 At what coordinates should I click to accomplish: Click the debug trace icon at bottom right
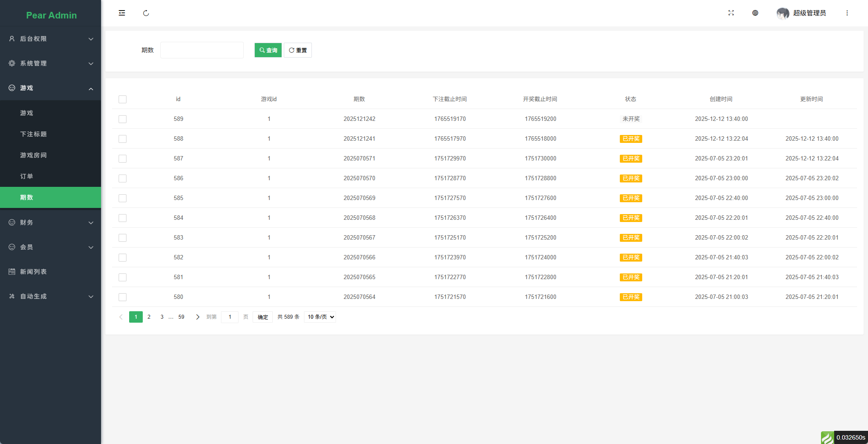point(827,437)
